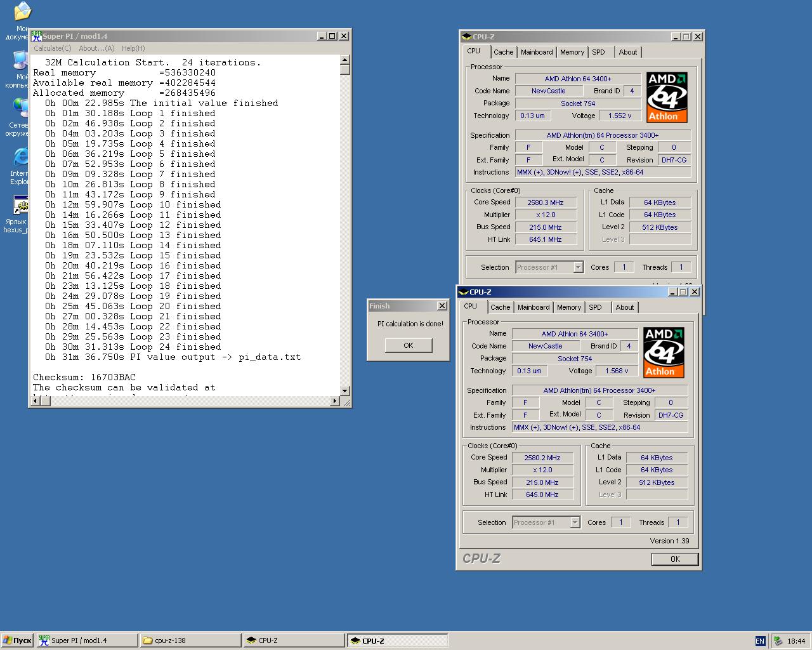This screenshot has height=650, width=812.
Task: Open the Calculate(C) menu in Super PI
Action: pyautogui.click(x=53, y=48)
